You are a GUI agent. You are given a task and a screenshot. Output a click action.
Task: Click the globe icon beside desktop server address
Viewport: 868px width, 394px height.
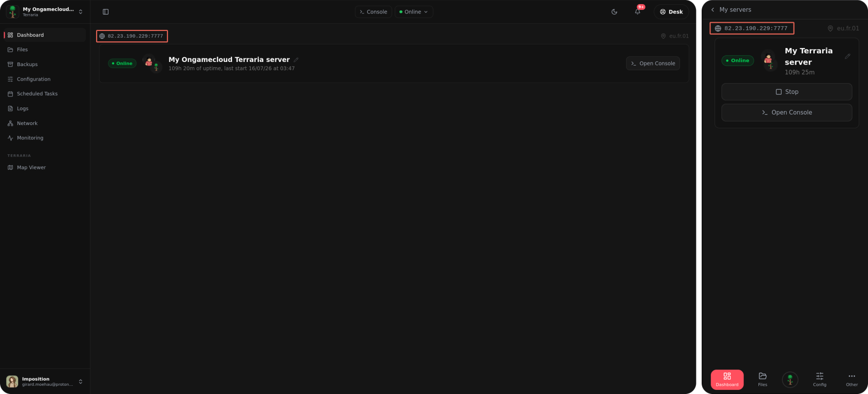[102, 36]
